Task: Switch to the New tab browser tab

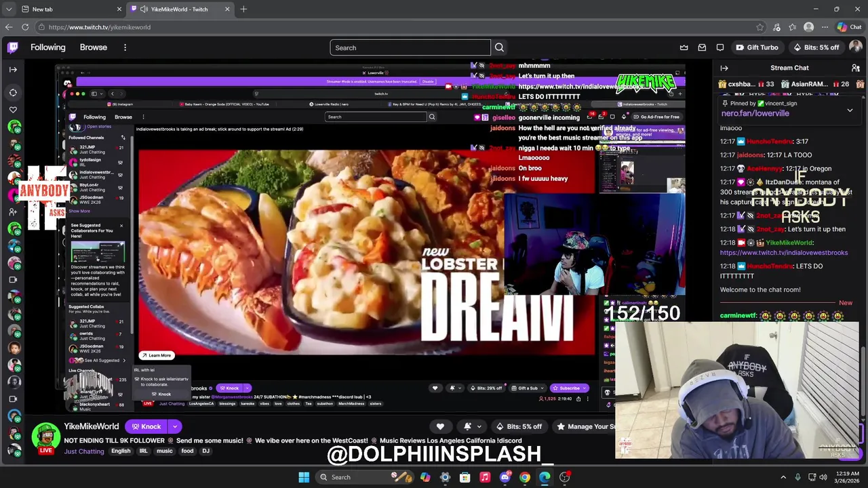Action: pyautogui.click(x=63, y=9)
